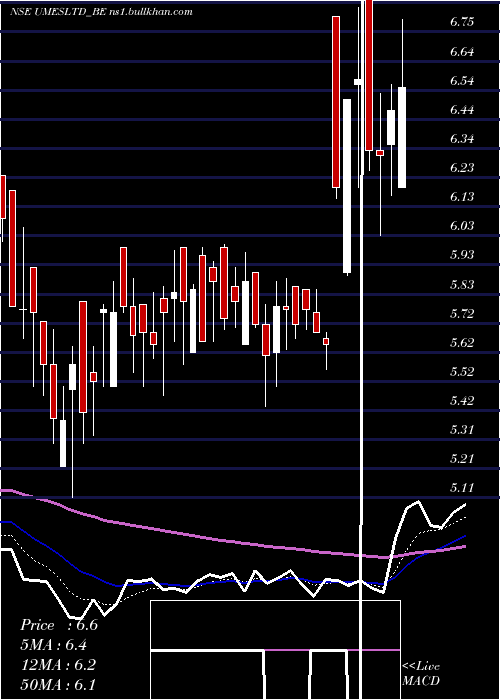
Task: Click the 5.42 price axis label
Action: [462, 400]
